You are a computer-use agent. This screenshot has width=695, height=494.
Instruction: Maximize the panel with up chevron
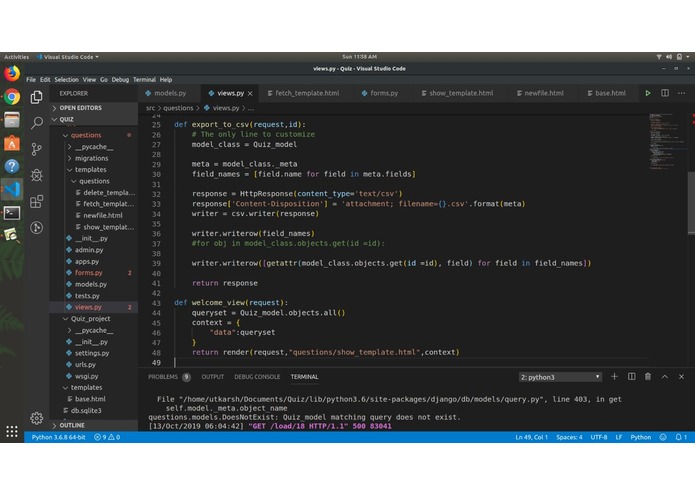click(x=665, y=377)
